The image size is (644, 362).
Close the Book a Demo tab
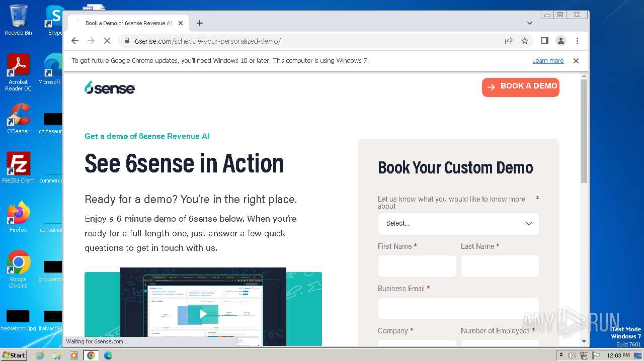coord(181,23)
